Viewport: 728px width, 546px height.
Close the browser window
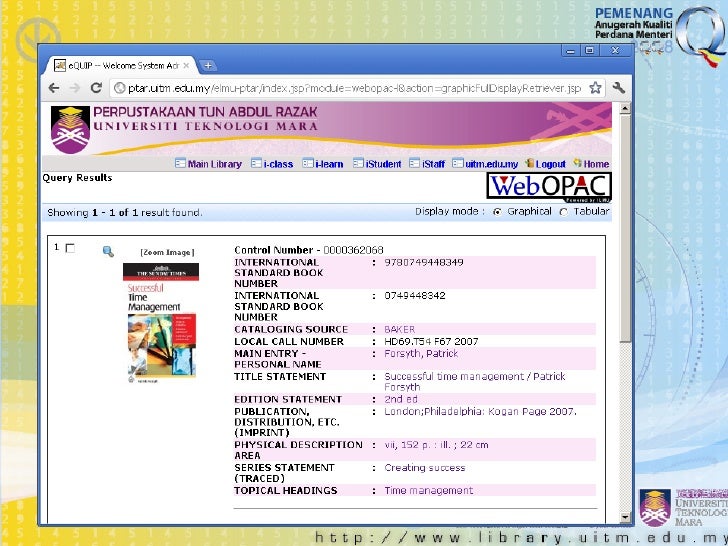click(615, 50)
